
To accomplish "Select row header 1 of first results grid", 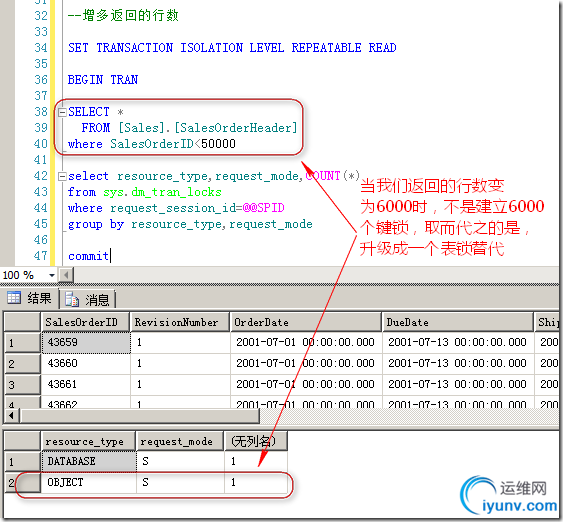I will 22,342.
